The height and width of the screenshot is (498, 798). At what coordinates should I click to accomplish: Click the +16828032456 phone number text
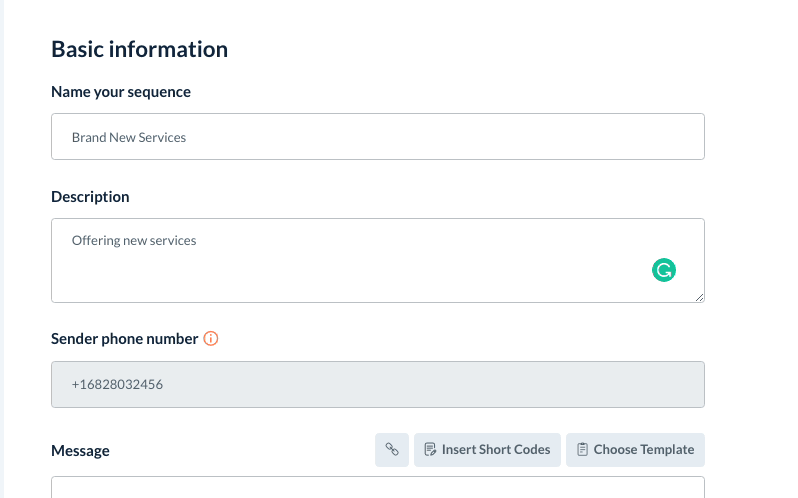(x=117, y=384)
